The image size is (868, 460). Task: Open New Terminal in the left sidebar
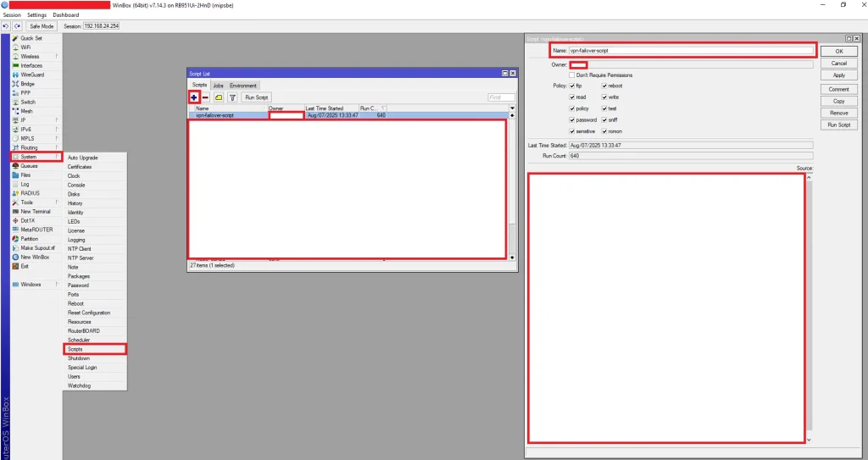[35, 211]
